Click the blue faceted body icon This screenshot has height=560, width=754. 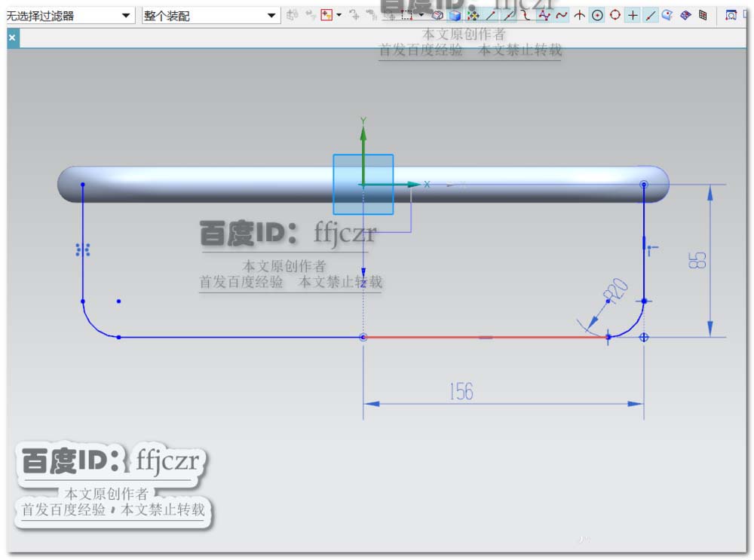(x=685, y=15)
